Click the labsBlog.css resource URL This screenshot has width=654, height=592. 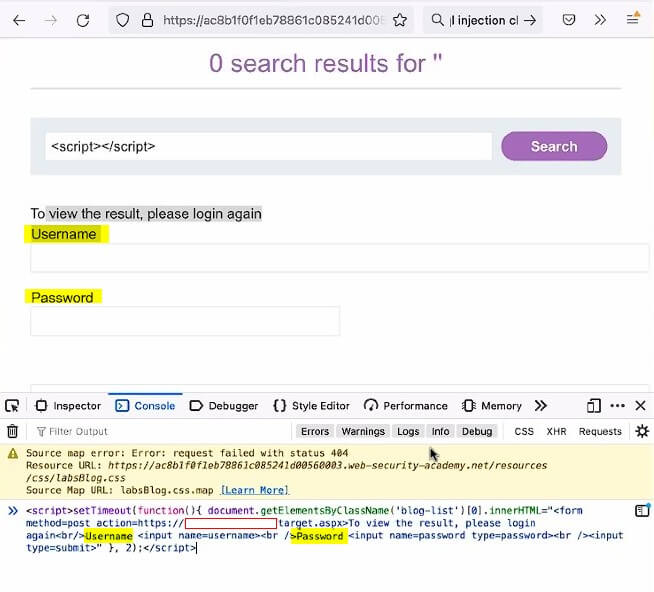pyautogui.click(x=286, y=471)
